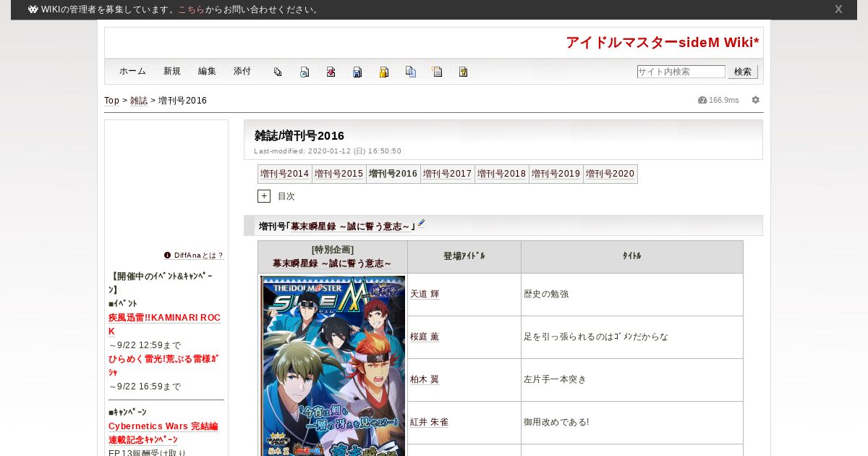Screen dimensions: 868x456
Task: Click the stacked pages icon in toolbar
Action: [x=278, y=72]
